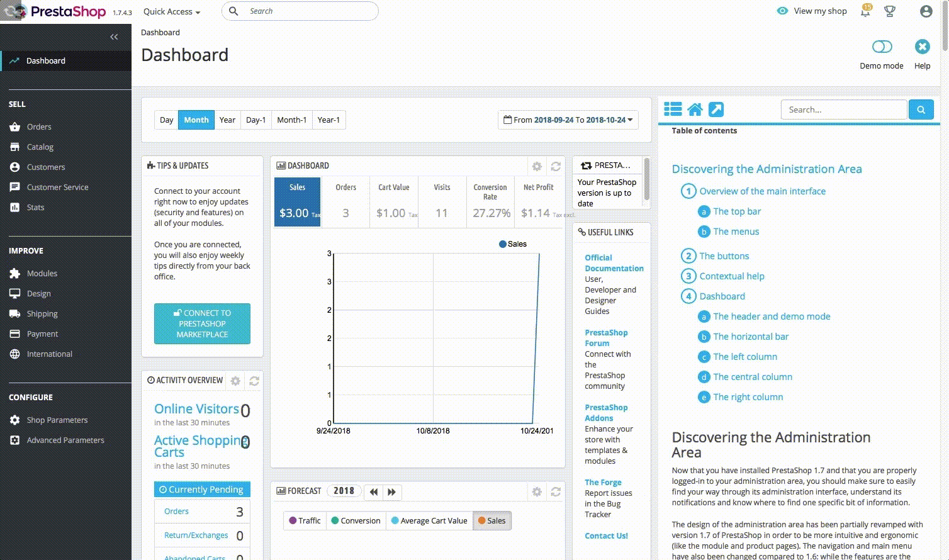Viewport: 949px width, 560px height.
Task: Toggle Conversion series in forecast
Action: (x=356, y=520)
